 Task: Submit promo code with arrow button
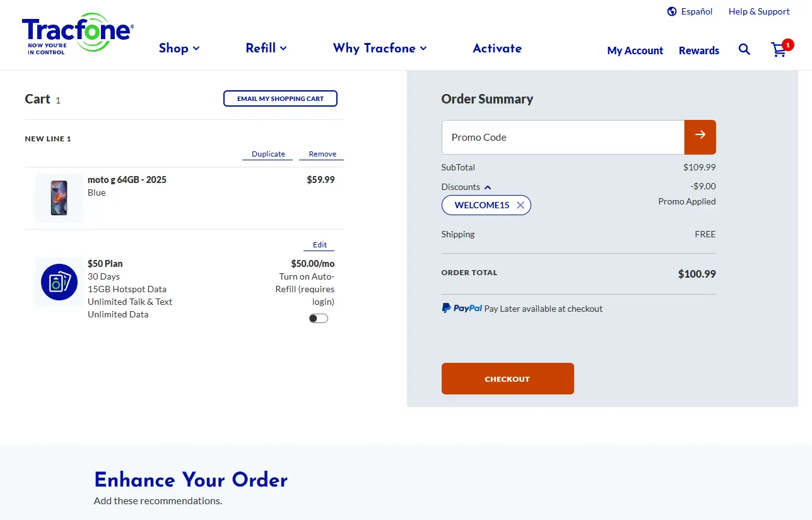pos(700,137)
